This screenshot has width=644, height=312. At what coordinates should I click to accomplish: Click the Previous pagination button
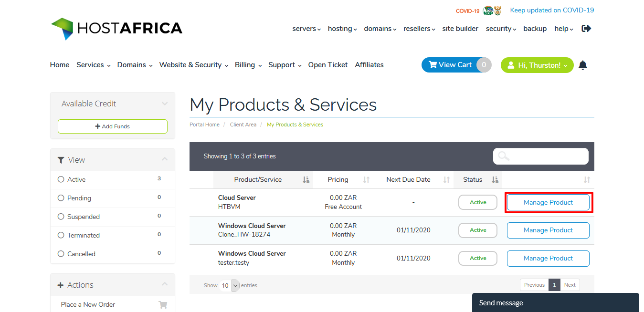click(534, 285)
